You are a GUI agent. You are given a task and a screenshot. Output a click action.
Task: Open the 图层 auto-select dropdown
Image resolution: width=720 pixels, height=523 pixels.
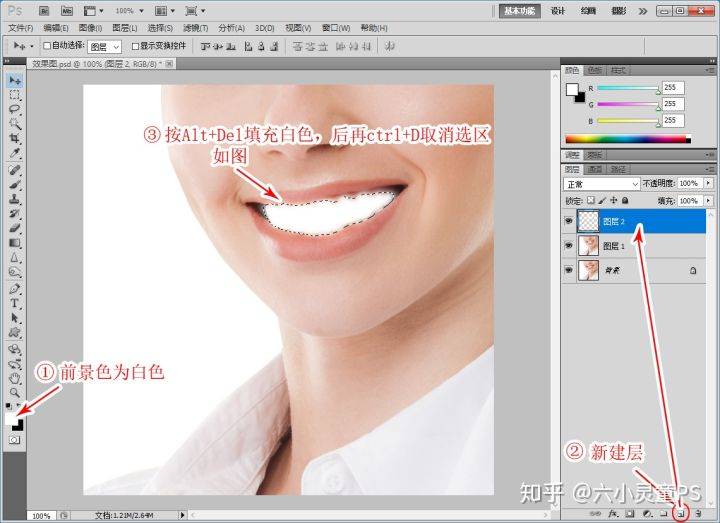[x=105, y=46]
